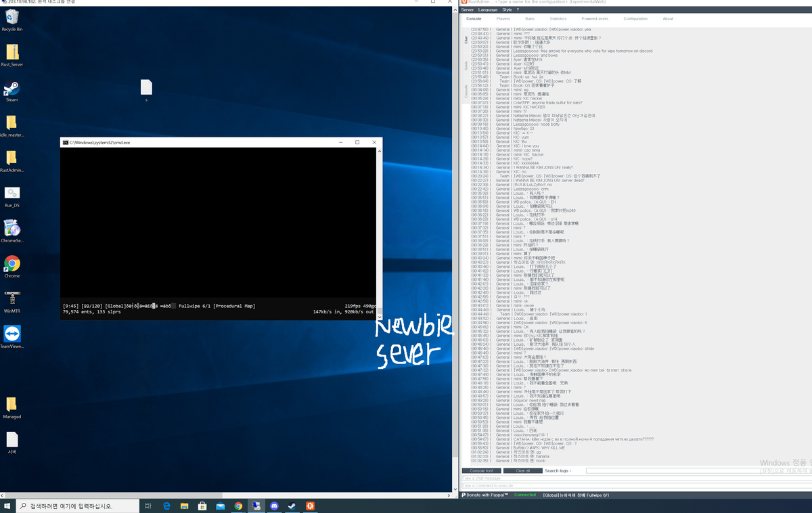
Task: Maximize the cmd.exe window
Action: 357,143
